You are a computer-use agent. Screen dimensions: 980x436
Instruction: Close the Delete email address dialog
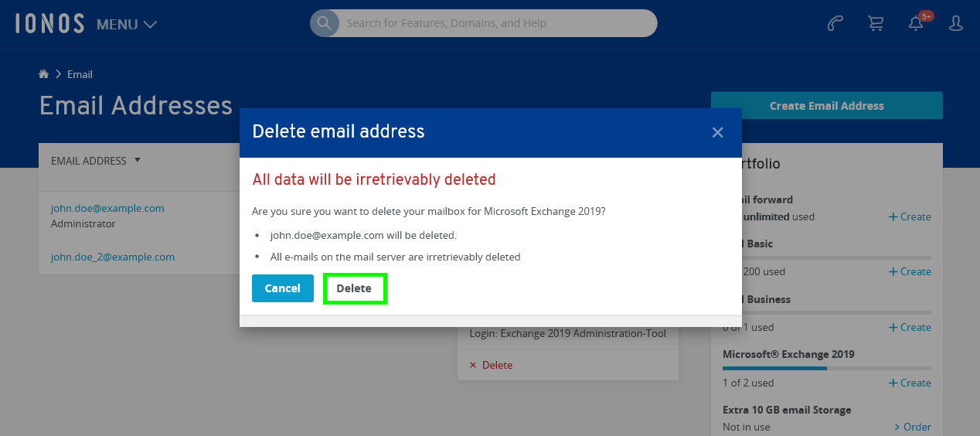click(x=717, y=132)
